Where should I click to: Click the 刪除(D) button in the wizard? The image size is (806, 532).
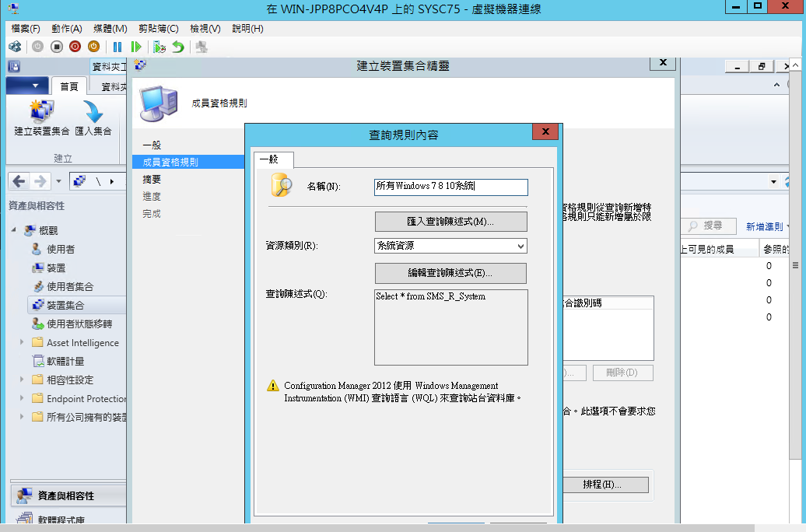[622, 373]
